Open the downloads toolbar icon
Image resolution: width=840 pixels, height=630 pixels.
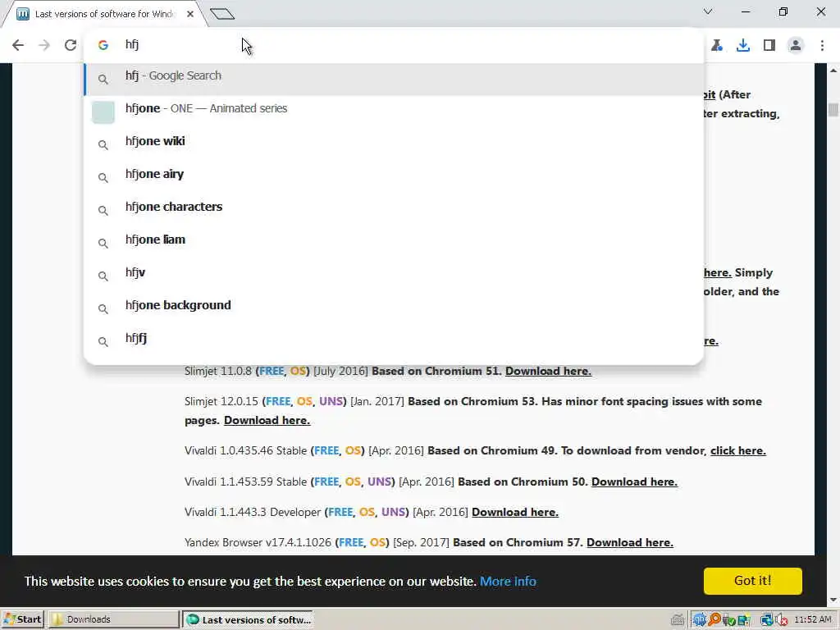point(743,45)
